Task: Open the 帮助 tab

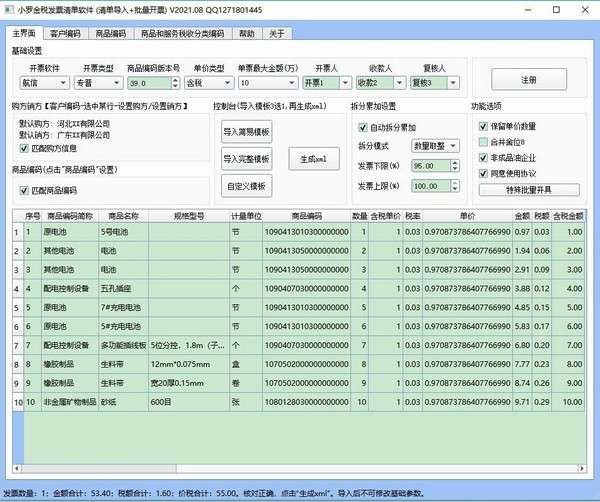Action: point(247,33)
